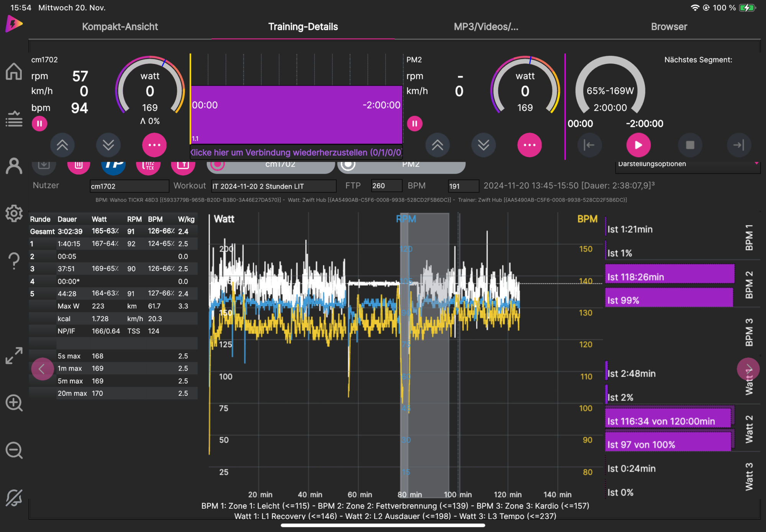Switch to Training-Details tab
The width and height of the screenshot is (766, 532).
[303, 27]
